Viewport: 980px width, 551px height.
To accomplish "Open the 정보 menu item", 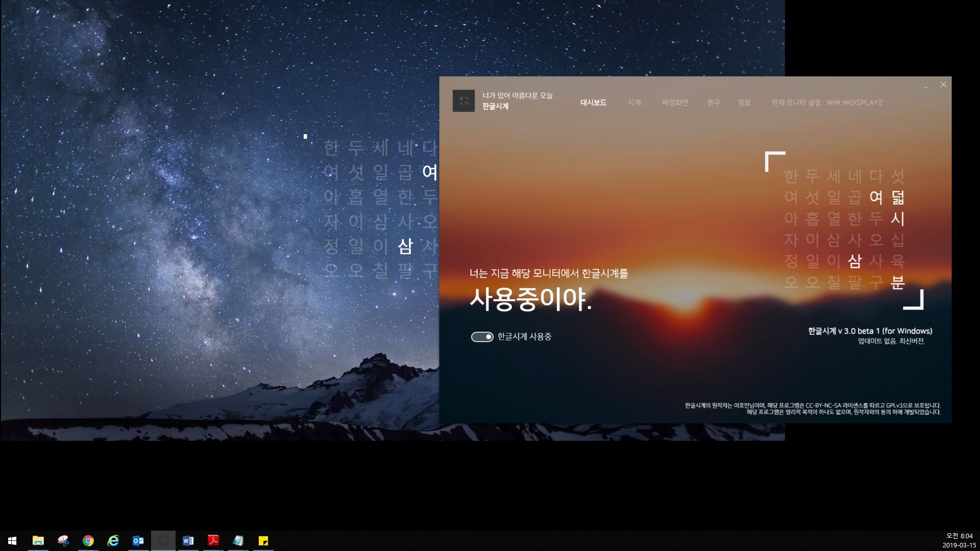I will coord(744,103).
